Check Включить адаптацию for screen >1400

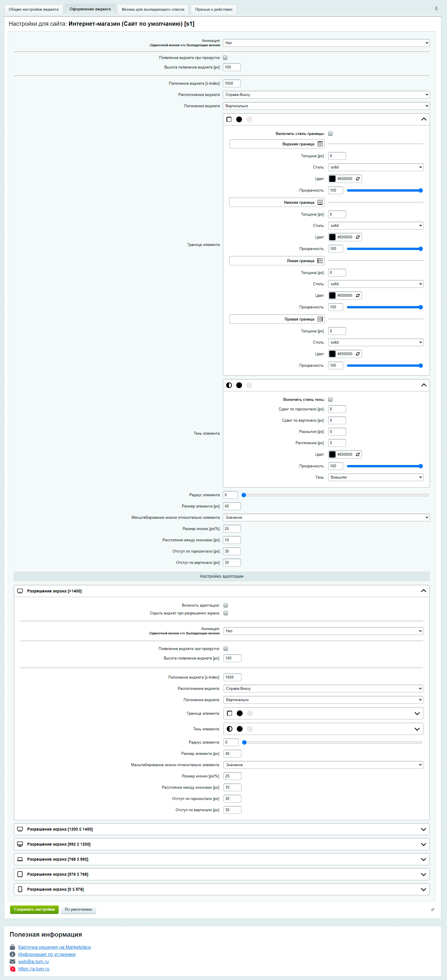226,605
